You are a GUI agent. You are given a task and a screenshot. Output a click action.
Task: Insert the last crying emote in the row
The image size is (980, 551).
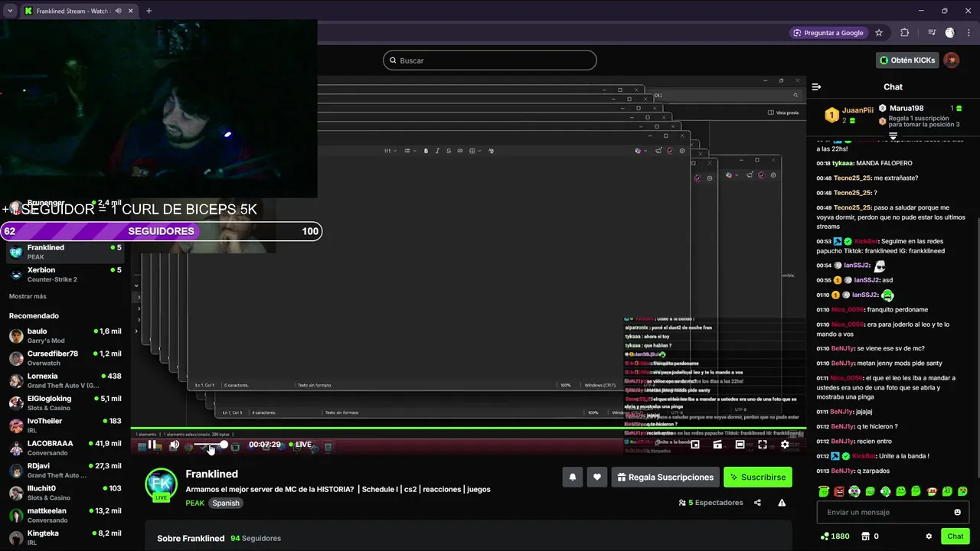point(962,491)
